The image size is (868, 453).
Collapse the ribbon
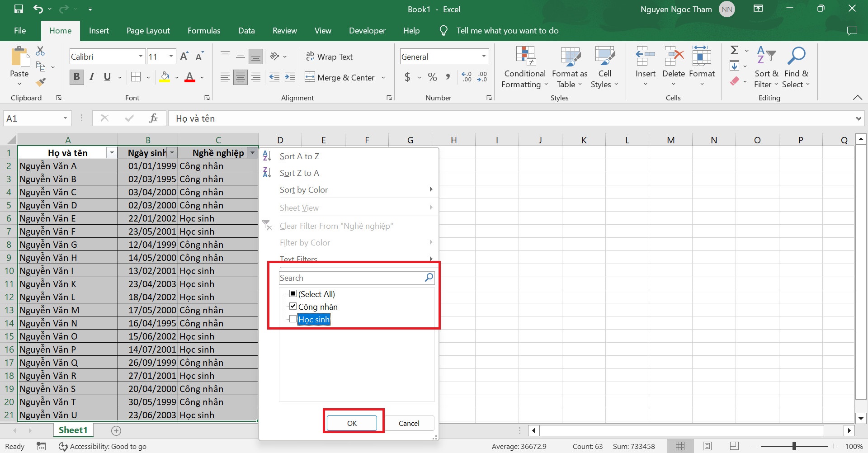click(x=857, y=98)
